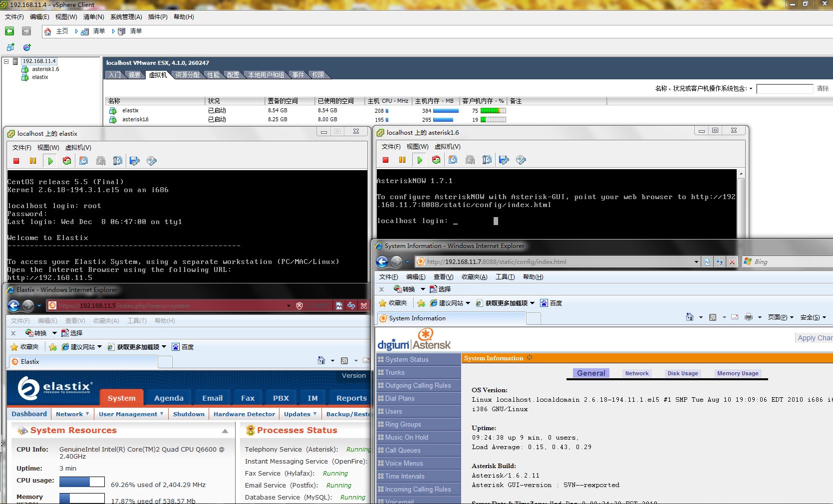Click the Elastix CPU usage progress bar
Image resolution: width=833 pixels, height=504 pixels.
[x=82, y=482]
